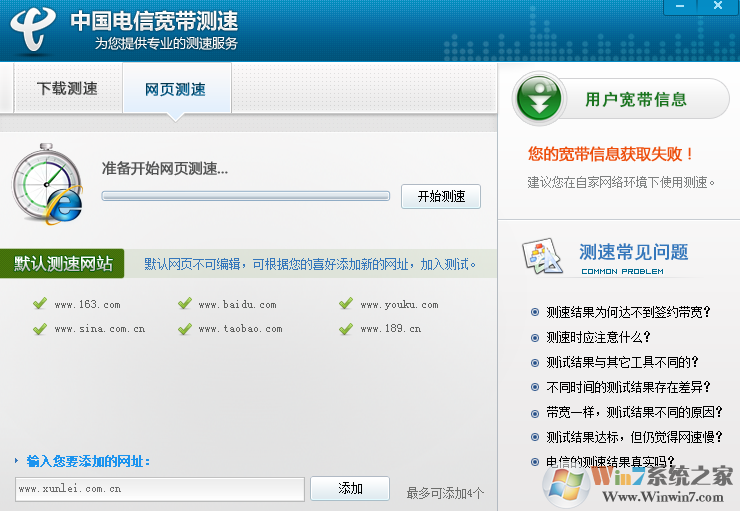The width and height of the screenshot is (740, 511).
Task: Open 测试结果与其它工具不同的? question
Action: 622,362
